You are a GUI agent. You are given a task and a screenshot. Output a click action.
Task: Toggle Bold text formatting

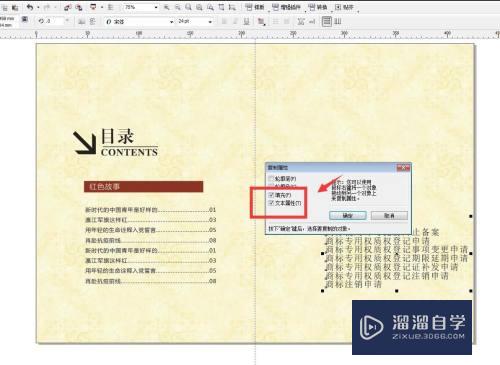(224, 22)
